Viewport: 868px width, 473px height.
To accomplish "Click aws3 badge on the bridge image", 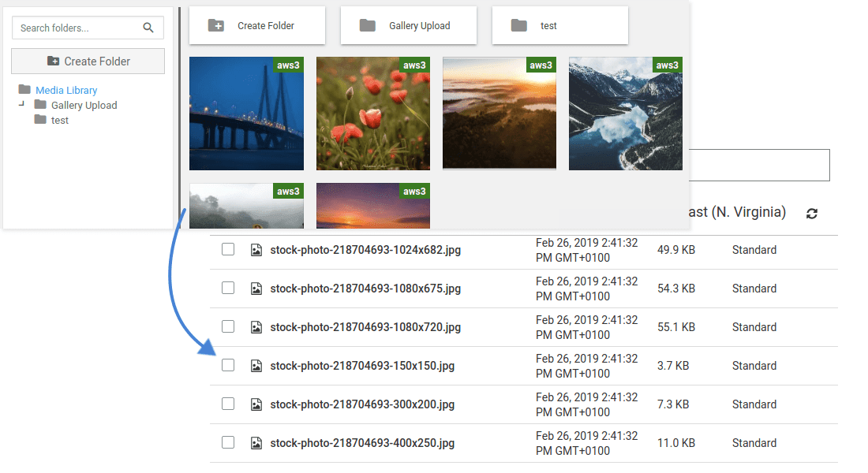I will pyautogui.click(x=288, y=65).
